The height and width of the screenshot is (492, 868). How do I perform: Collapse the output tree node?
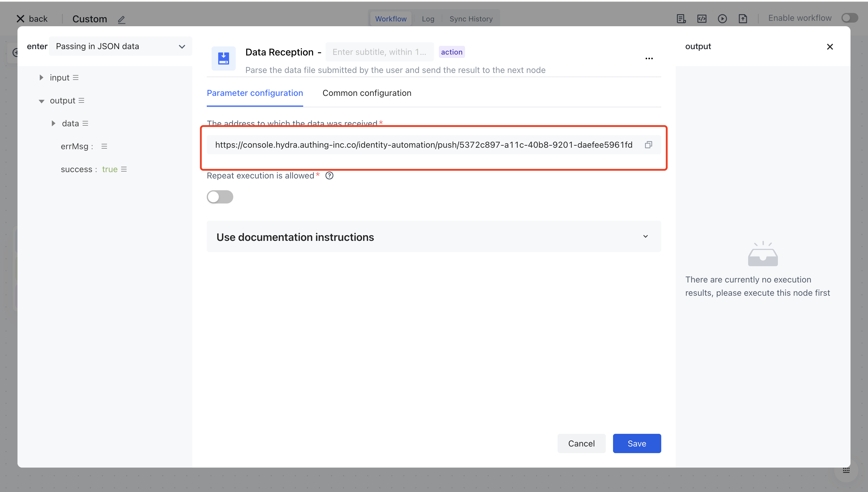(x=41, y=101)
